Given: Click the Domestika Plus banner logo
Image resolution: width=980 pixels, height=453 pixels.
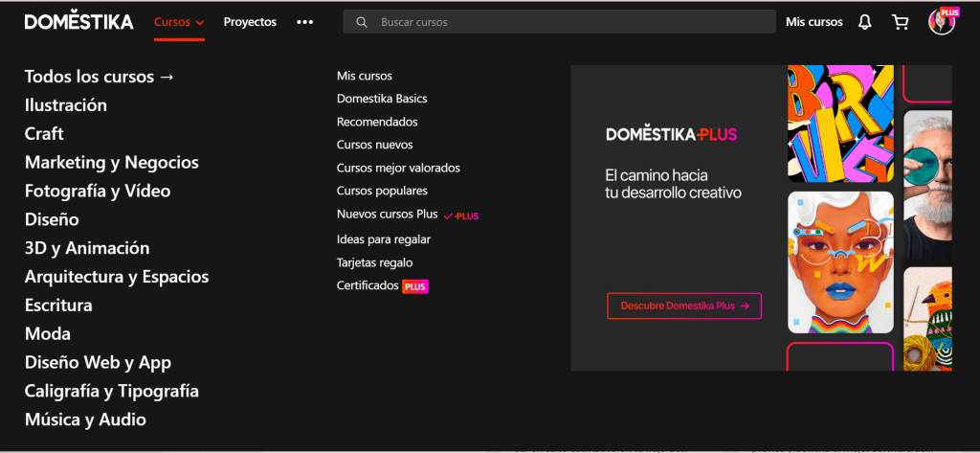Looking at the screenshot, I should [x=671, y=134].
